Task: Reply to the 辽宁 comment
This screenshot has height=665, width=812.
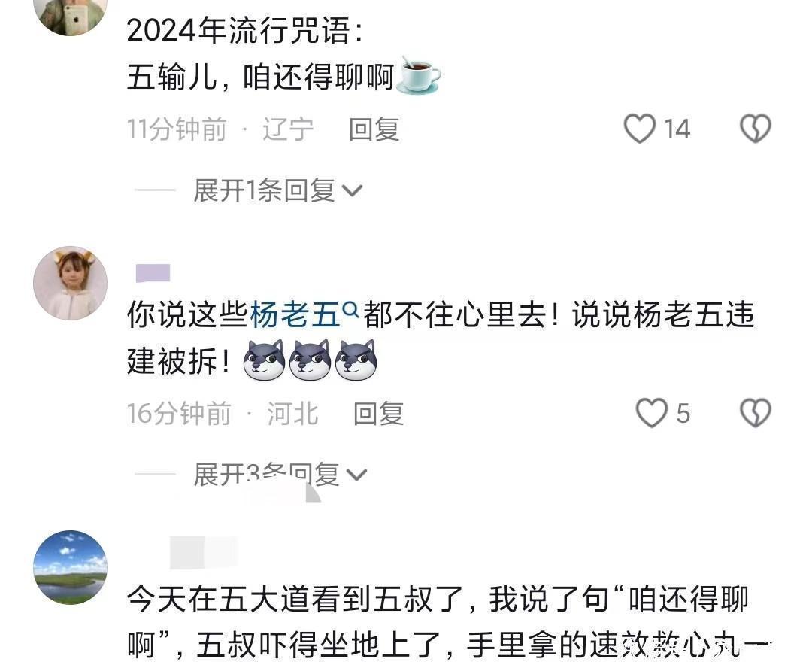Action: point(374,129)
